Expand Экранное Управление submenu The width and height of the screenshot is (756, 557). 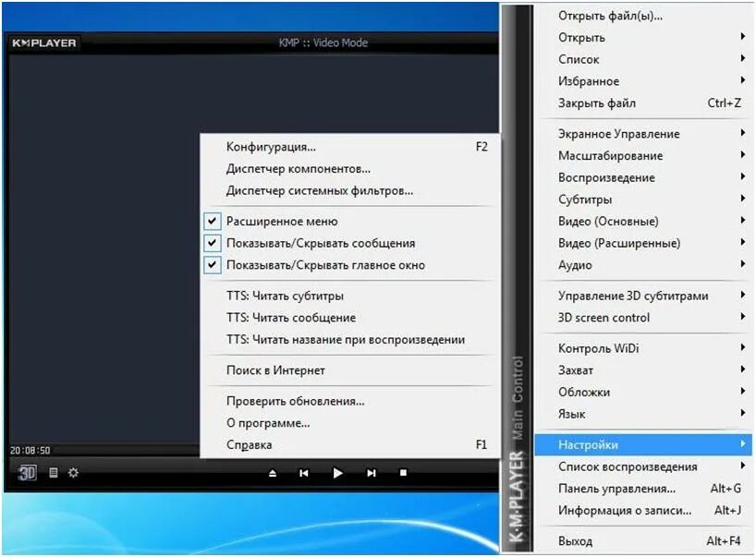pos(643,133)
